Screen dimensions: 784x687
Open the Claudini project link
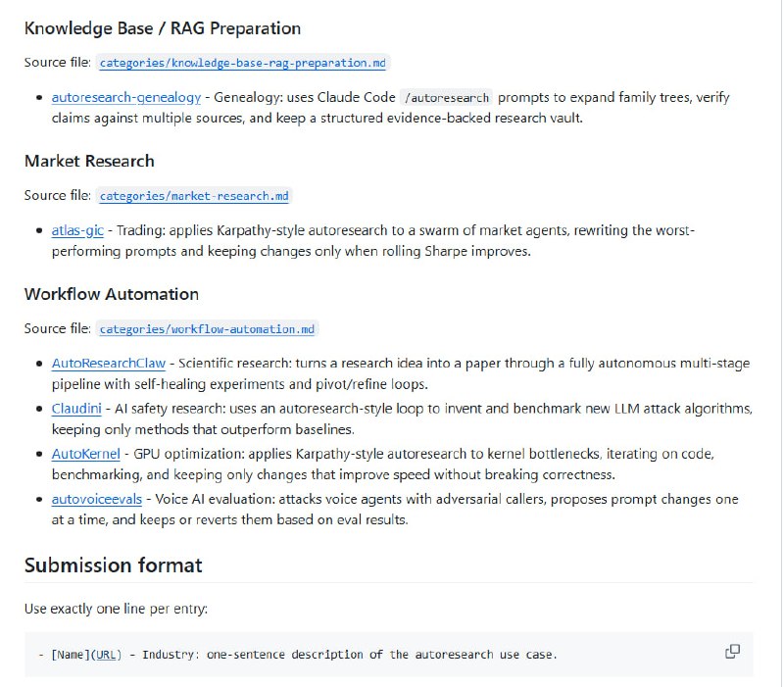click(76, 407)
